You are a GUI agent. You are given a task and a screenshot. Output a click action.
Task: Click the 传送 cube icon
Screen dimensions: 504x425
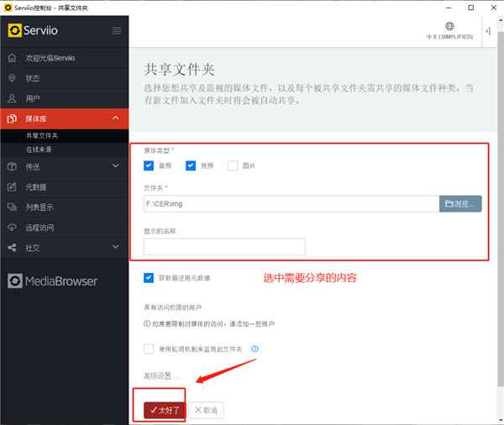[x=12, y=166]
